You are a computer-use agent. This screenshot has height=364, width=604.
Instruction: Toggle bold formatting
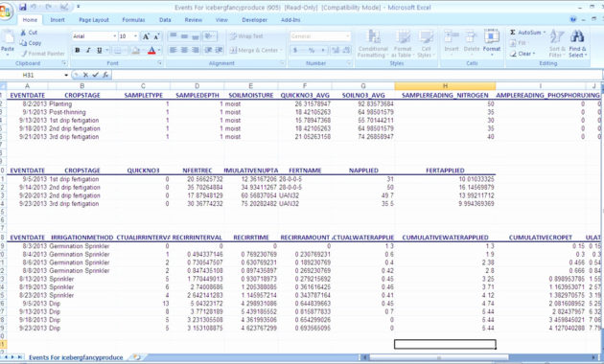(78, 50)
